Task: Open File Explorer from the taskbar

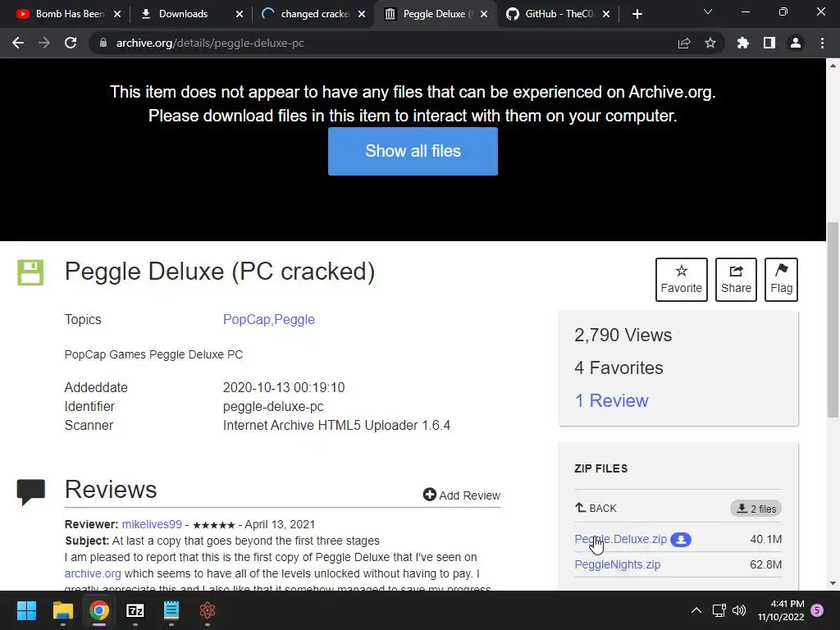Action: (62, 610)
